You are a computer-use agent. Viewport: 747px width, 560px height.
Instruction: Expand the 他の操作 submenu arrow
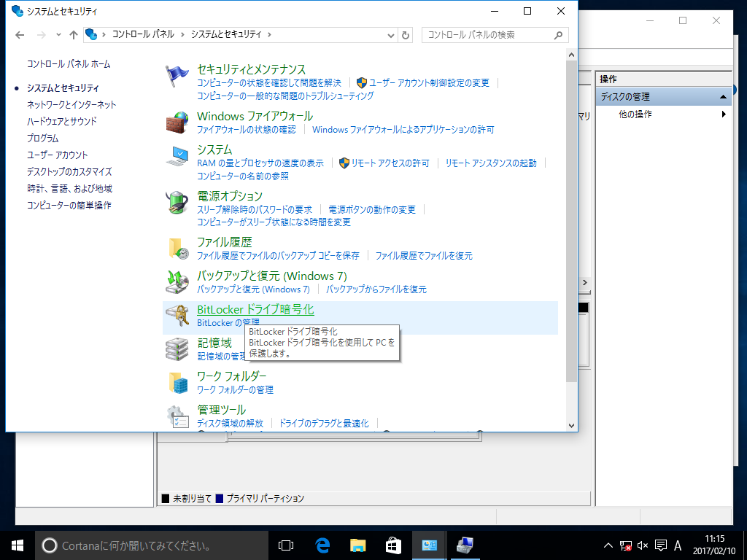click(724, 114)
